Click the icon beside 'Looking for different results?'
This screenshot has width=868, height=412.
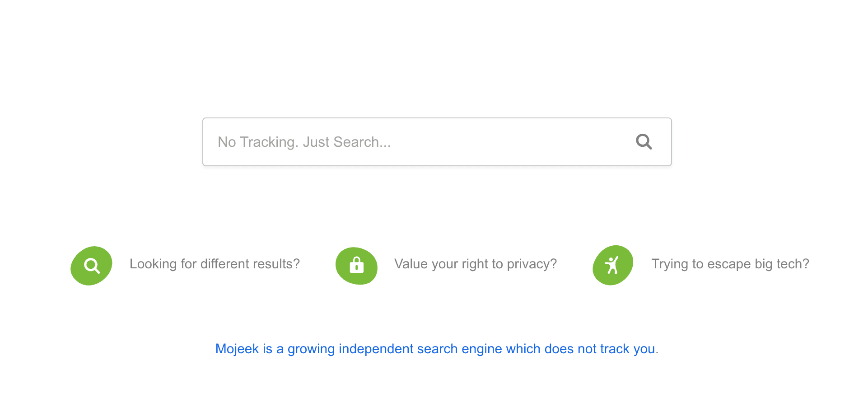[92, 266]
